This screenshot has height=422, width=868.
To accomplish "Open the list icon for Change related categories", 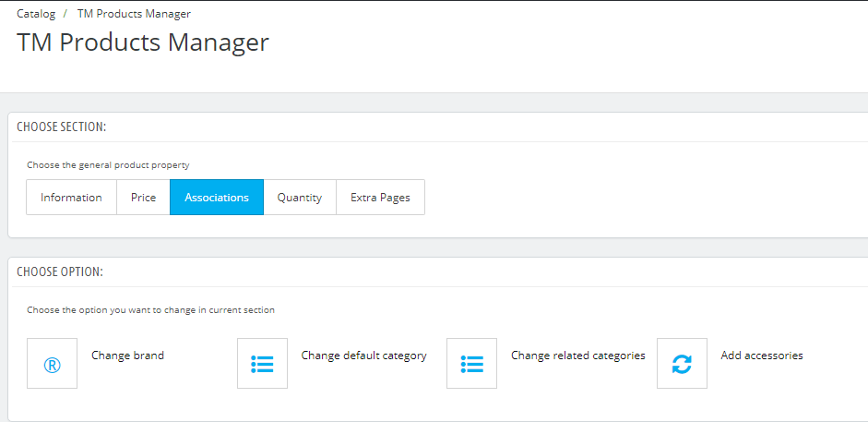I will (471, 363).
